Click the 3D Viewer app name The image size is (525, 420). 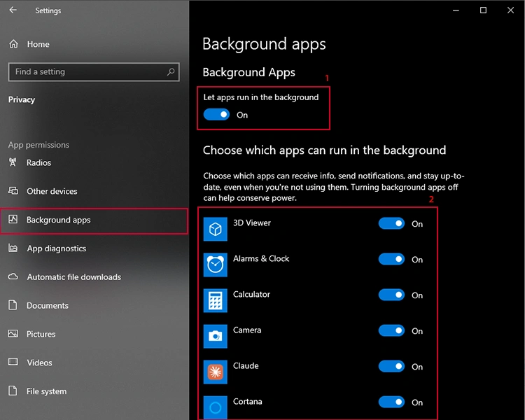pos(252,223)
